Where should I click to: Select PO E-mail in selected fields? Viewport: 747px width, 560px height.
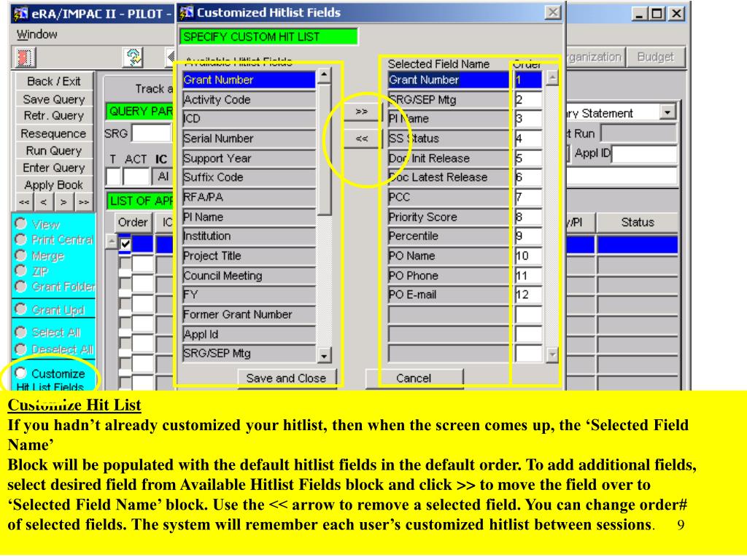click(x=448, y=295)
